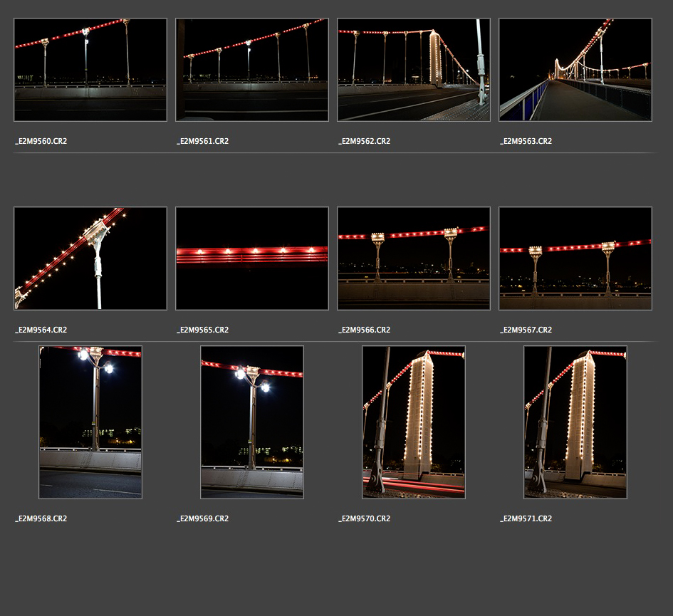Click the _E2M9561.CR2 photo thumbnail
The height and width of the screenshot is (616, 673).
click(252, 70)
